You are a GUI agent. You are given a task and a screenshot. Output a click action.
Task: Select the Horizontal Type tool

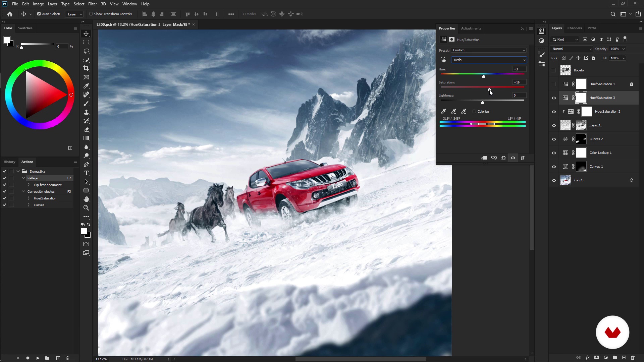click(x=86, y=173)
